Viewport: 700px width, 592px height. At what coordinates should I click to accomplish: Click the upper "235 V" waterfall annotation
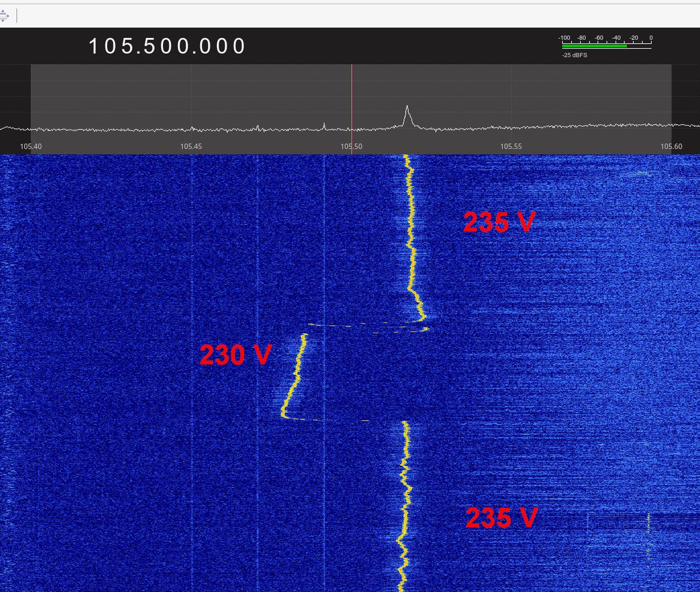tap(499, 222)
